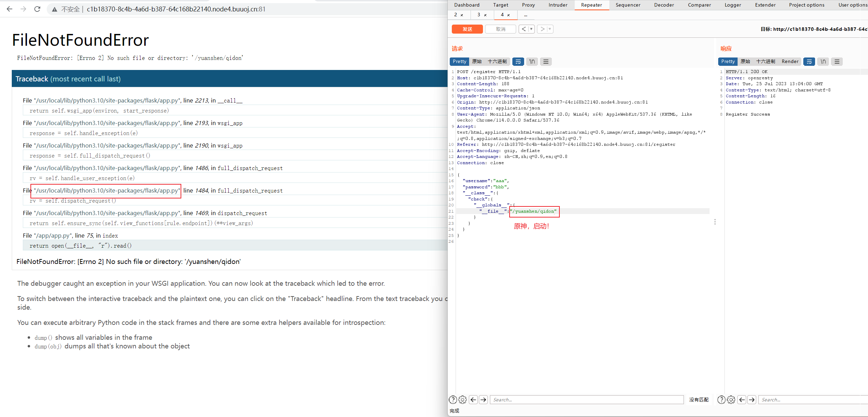This screenshot has width=868, height=417.
Task: Go to next request in history
Action: click(x=542, y=29)
